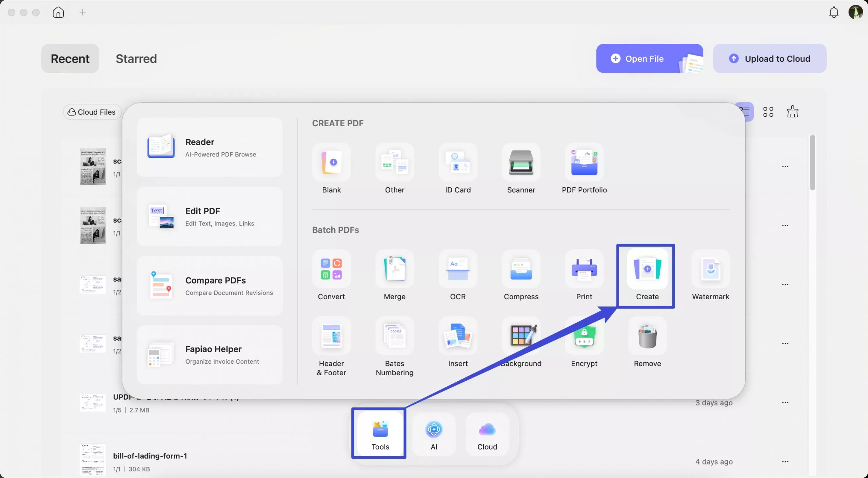Switch to grid view
868x478 pixels.
[x=768, y=111]
